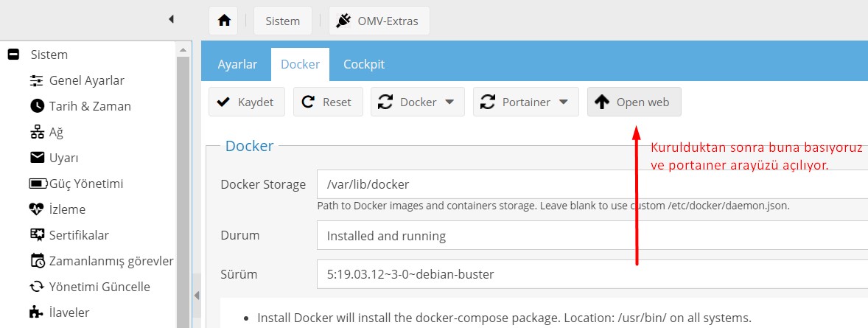
Task: Click the Kaydet save button
Action: [x=247, y=102]
